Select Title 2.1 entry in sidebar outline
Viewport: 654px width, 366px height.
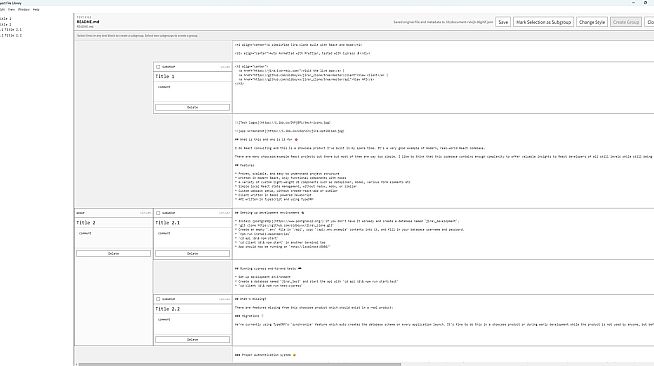11,30
